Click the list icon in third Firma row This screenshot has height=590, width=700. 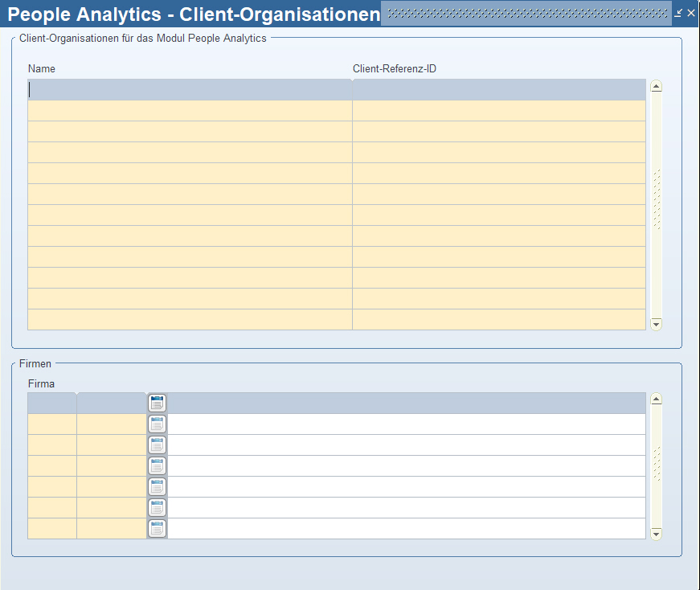pyautogui.click(x=157, y=445)
